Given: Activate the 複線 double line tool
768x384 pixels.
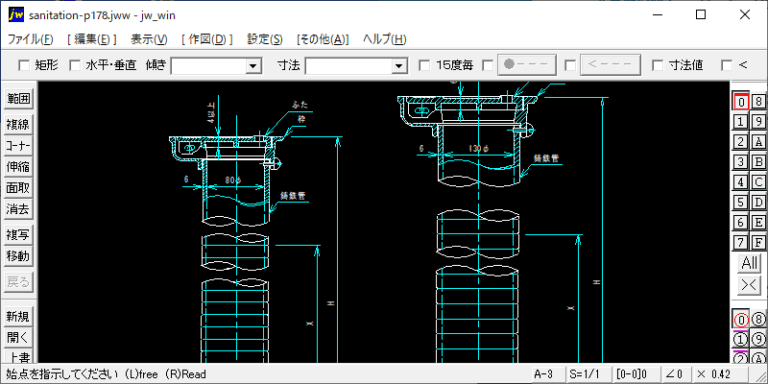Looking at the screenshot, I should coord(18,124).
